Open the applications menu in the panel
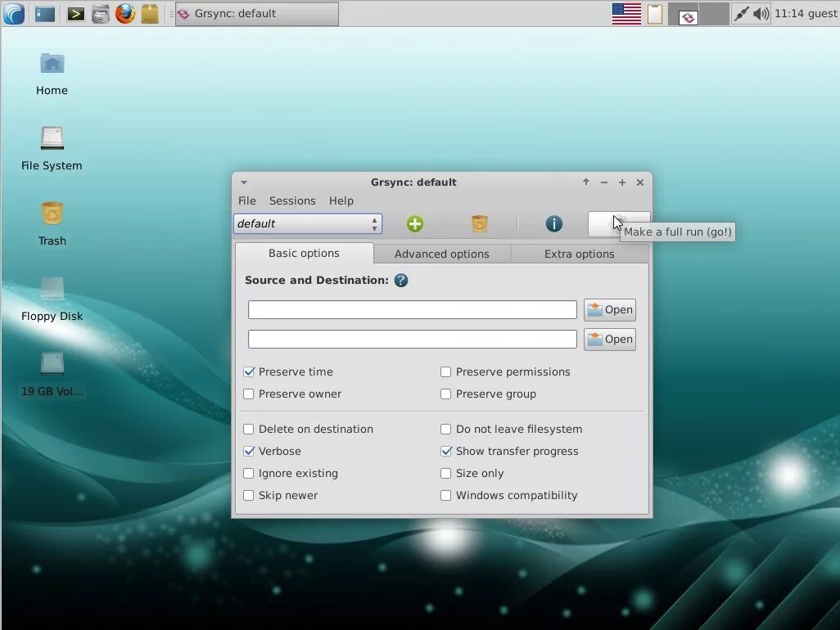The width and height of the screenshot is (840, 630). [14, 13]
